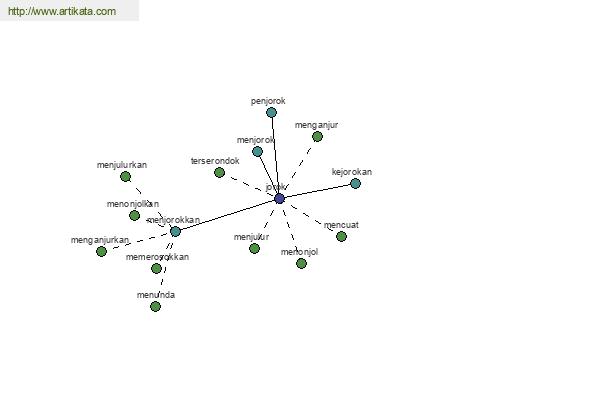Click the menjorok text label
Screen dimensions: 600x400
click(255, 140)
